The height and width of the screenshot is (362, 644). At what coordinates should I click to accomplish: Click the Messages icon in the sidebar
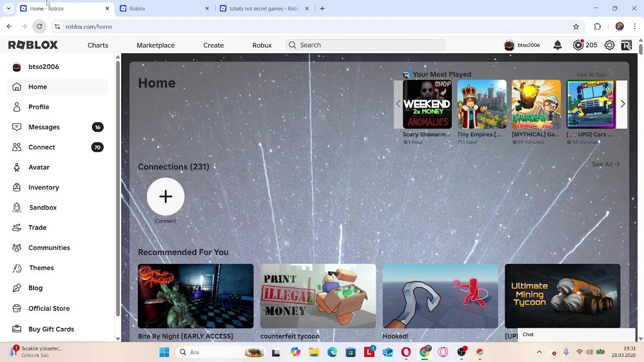point(17,127)
